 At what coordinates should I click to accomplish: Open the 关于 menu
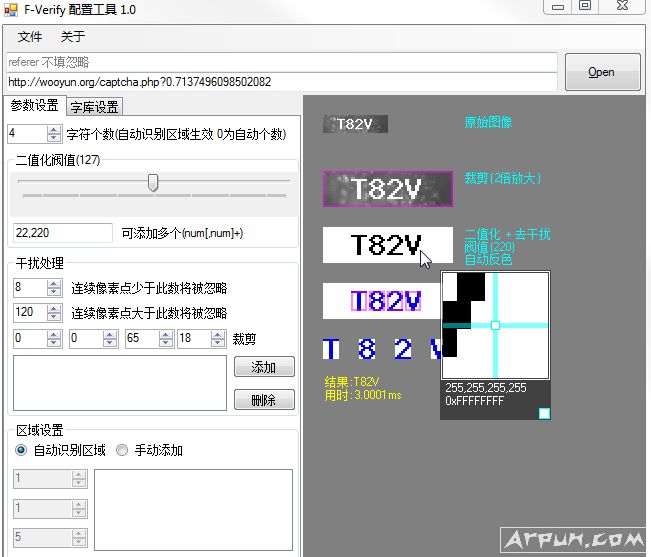(73, 37)
